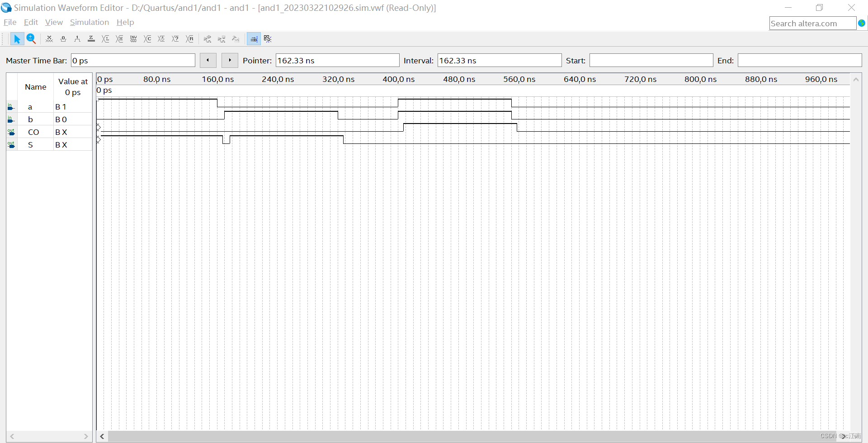The width and height of the screenshot is (868, 443).
Task: Click value B 0 of signal b
Action: tap(61, 119)
